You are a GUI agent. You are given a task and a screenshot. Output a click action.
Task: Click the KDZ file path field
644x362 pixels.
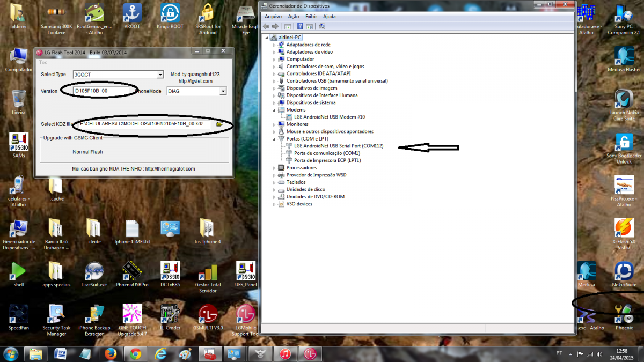pos(144,124)
